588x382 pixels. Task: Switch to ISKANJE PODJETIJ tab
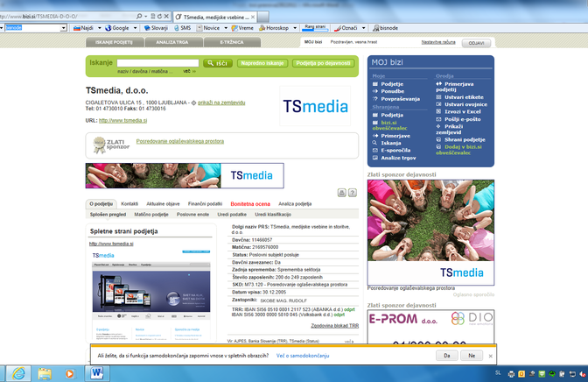(x=114, y=42)
